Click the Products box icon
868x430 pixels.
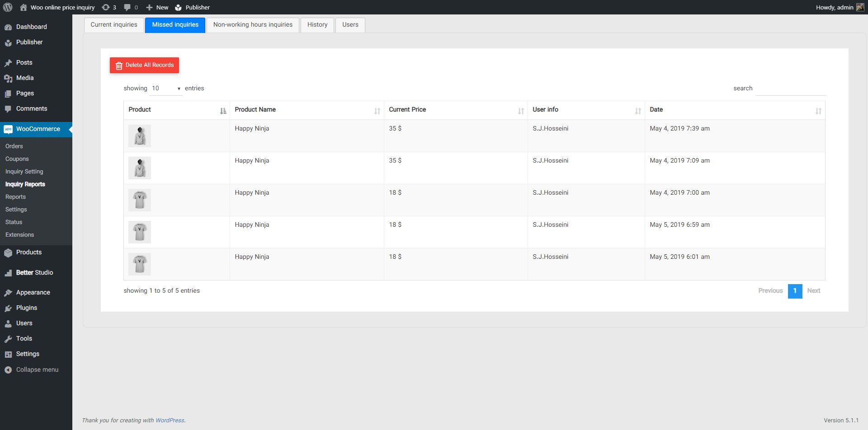tap(8, 252)
